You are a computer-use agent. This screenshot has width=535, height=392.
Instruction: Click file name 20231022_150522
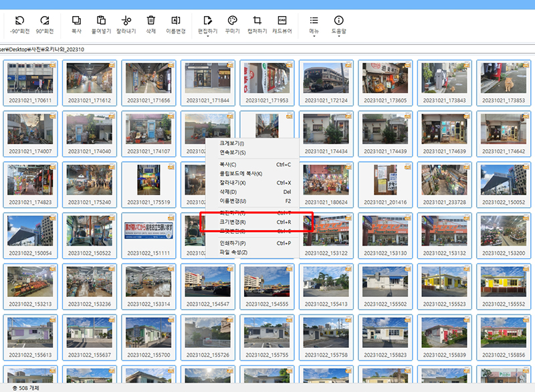tap(90, 253)
